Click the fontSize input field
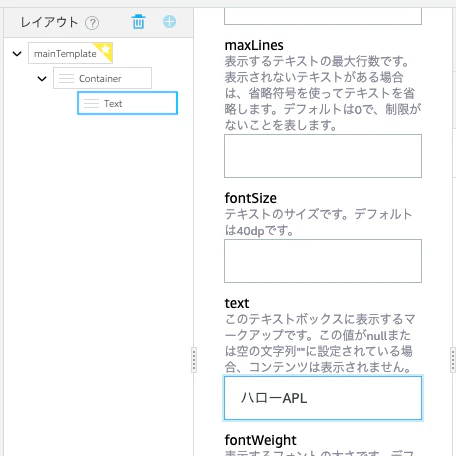This screenshot has width=456, height=456. click(x=323, y=261)
